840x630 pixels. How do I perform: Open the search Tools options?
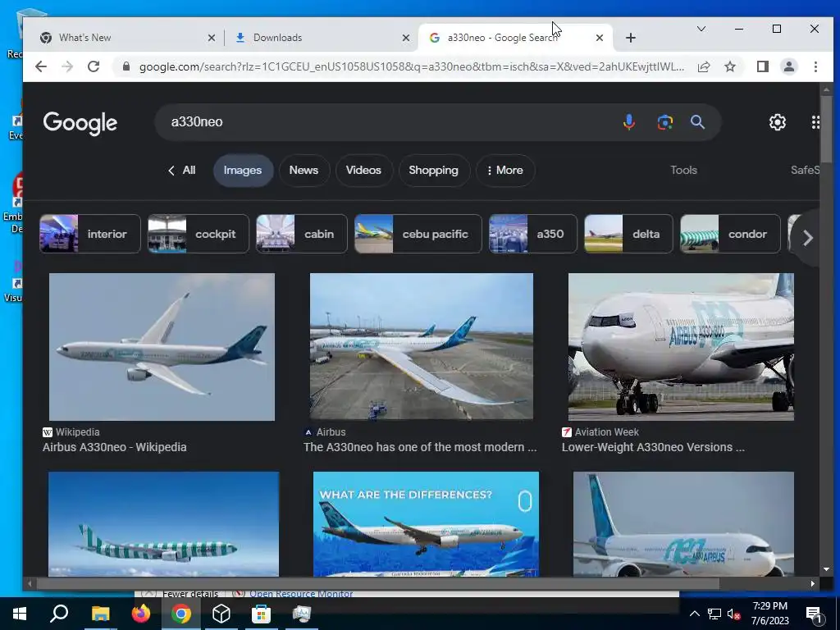click(683, 171)
